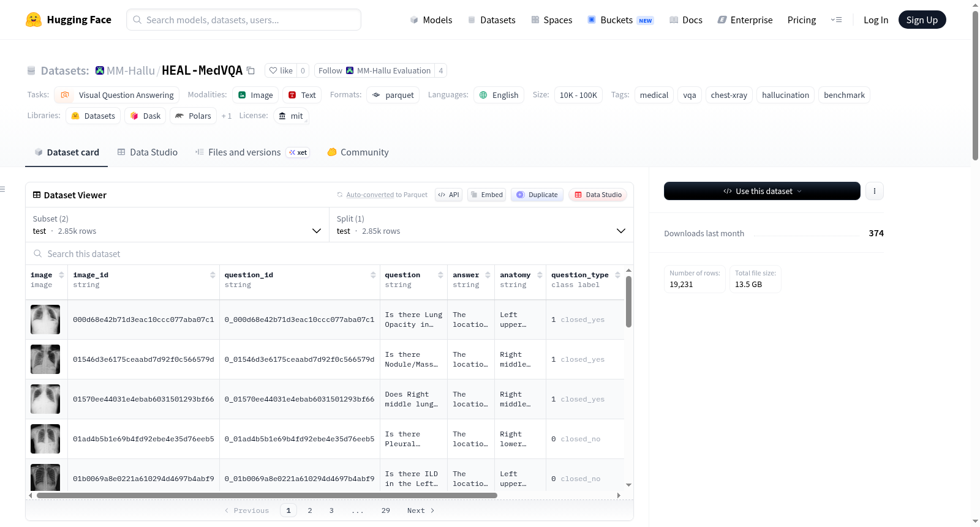
Task: Open the X-ray thumbnail for image 000d68e4
Action: pyautogui.click(x=45, y=320)
